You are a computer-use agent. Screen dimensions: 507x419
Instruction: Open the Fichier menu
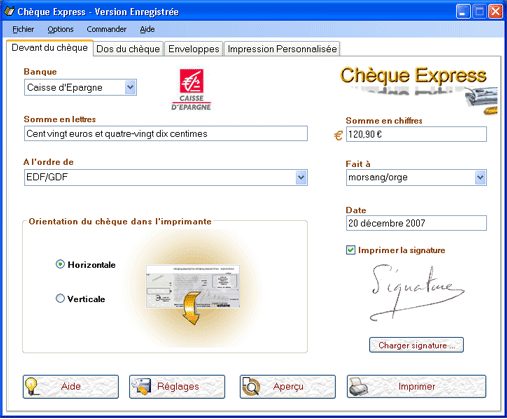coord(23,29)
